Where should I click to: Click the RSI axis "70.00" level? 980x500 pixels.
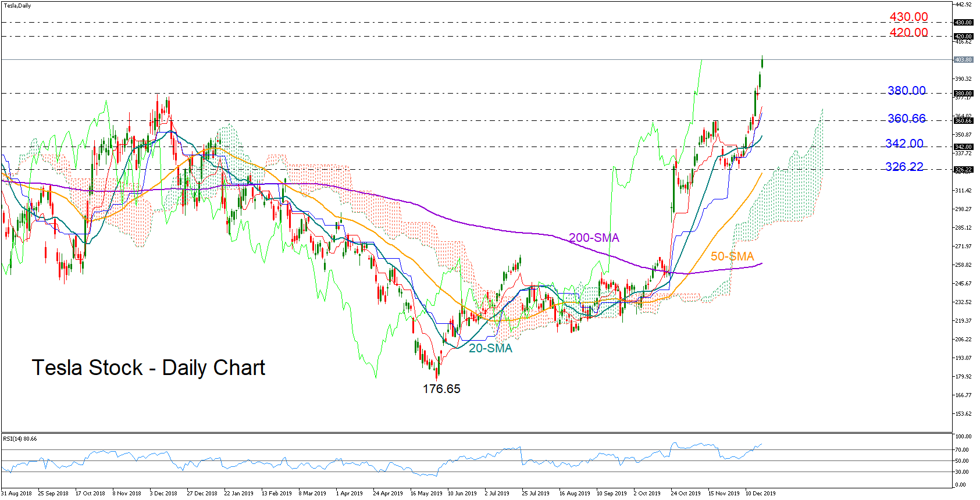(962, 450)
